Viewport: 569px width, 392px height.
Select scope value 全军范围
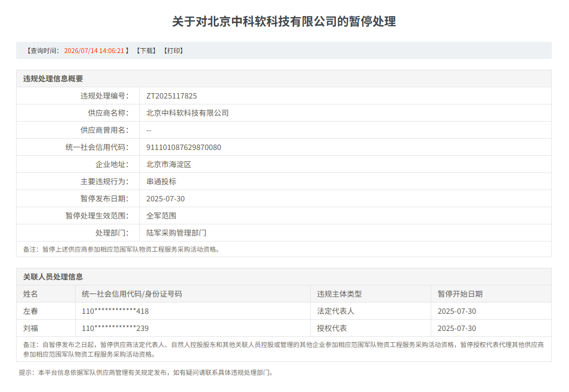(161, 216)
